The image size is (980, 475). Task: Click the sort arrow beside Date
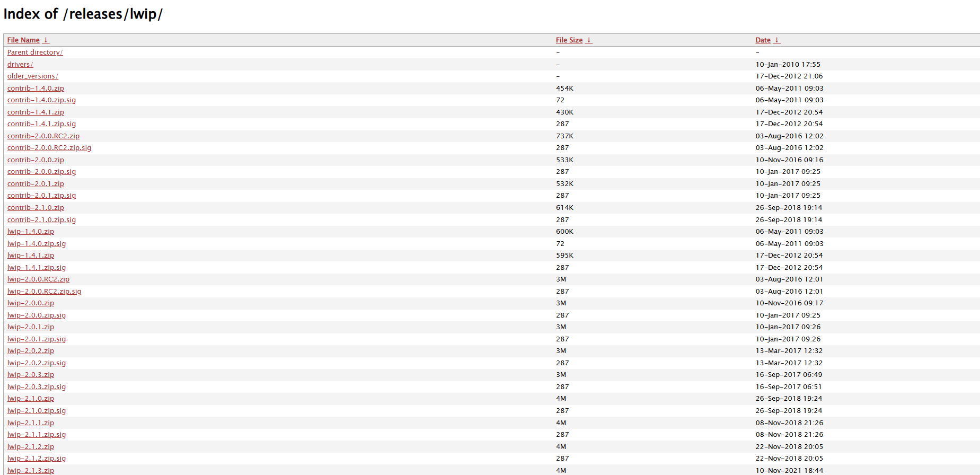776,40
